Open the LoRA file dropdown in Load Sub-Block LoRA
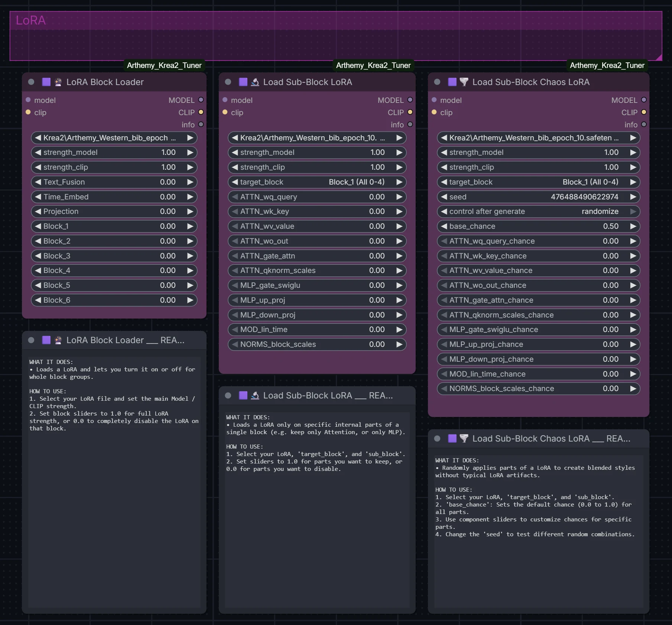 click(317, 138)
